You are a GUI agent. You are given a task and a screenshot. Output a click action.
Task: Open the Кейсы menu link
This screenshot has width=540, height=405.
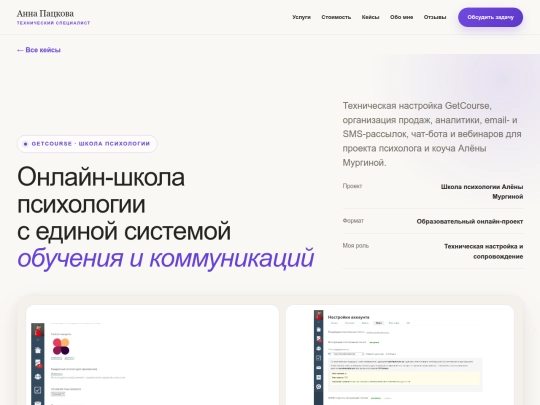click(x=370, y=17)
